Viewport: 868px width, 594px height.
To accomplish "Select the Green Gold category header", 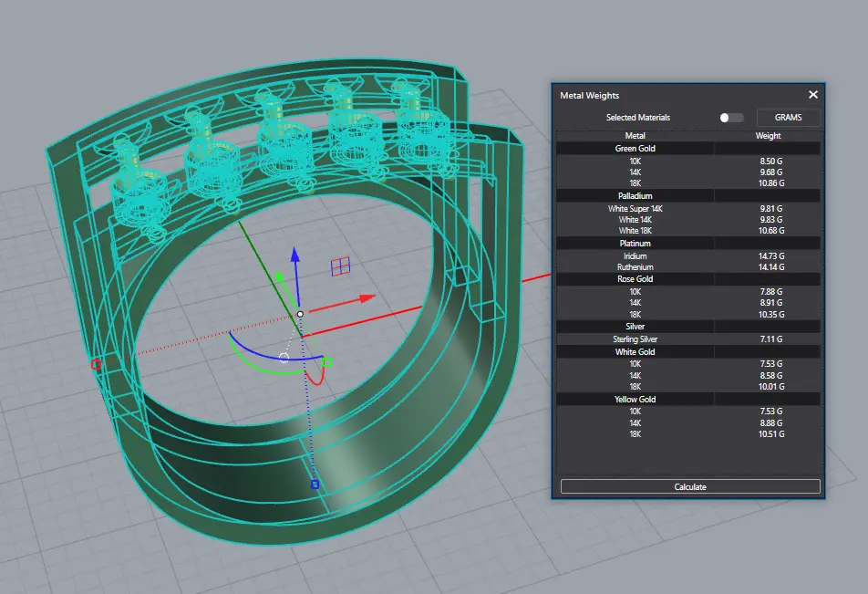I will 635,148.
